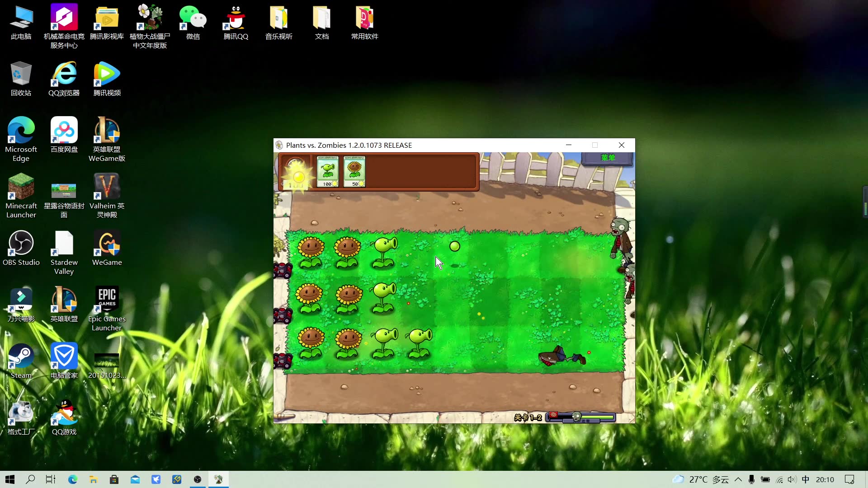Select the Microsoft Edge desktop shortcut
Image resolution: width=868 pixels, height=488 pixels.
pyautogui.click(x=21, y=140)
